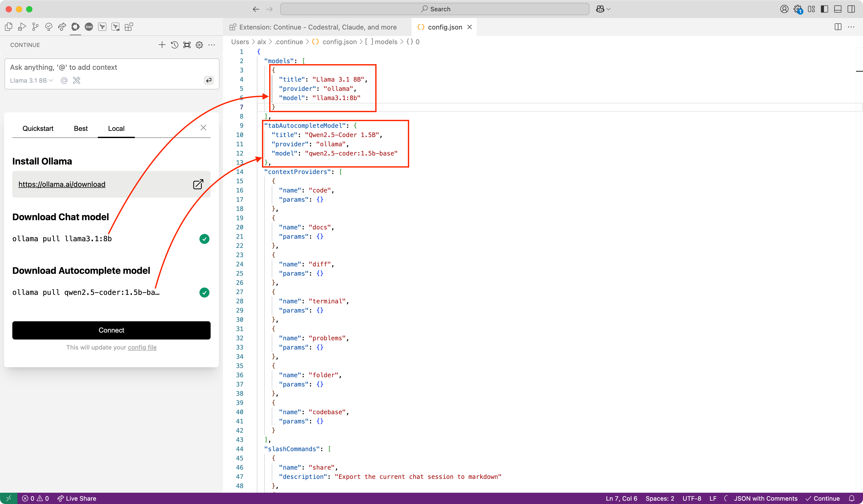Image resolution: width=863 pixels, height=504 pixels.
Task: Open the ollama.ai/download link
Action: pyautogui.click(x=62, y=185)
